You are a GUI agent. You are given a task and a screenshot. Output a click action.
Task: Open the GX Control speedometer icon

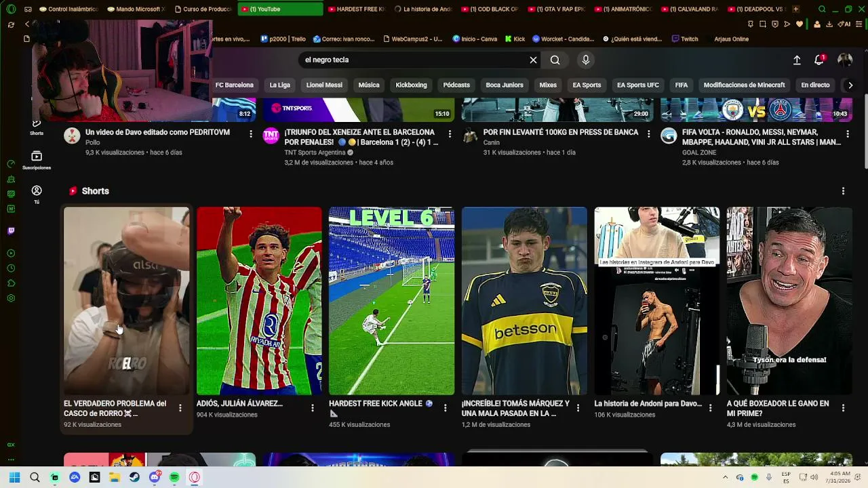coord(11,164)
